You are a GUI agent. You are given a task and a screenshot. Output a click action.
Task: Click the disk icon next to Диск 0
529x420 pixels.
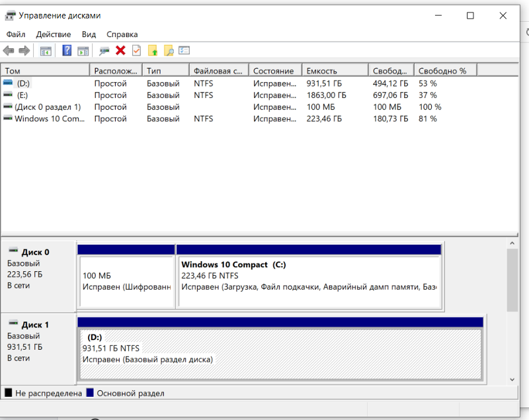click(13, 250)
